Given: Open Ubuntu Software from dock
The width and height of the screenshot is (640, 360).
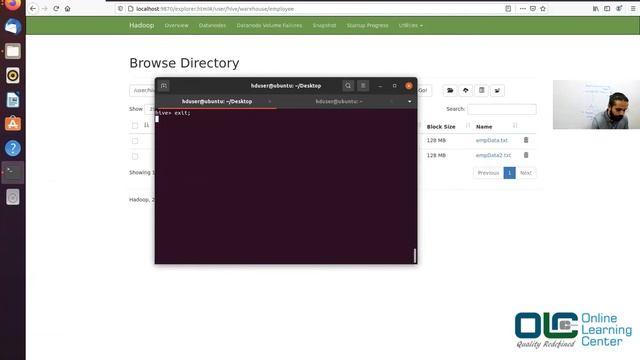Looking at the screenshot, I should tap(13, 124).
